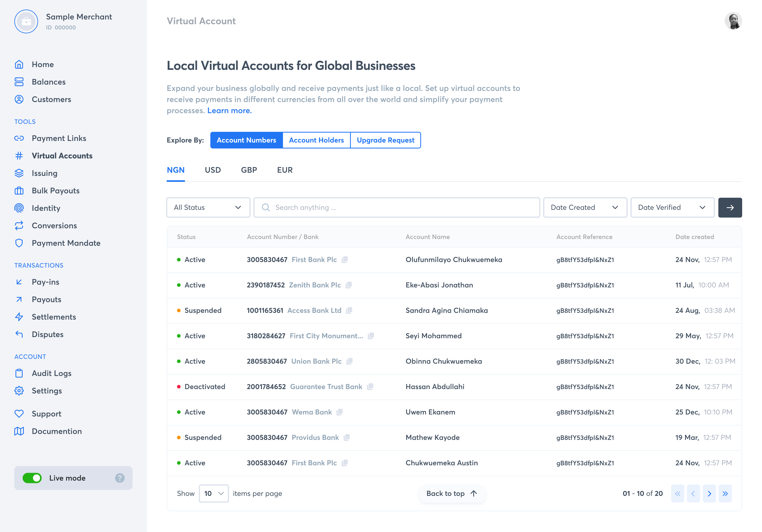Click the dark arrow apply-filter button
The image size is (762, 532).
[x=730, y=208]
